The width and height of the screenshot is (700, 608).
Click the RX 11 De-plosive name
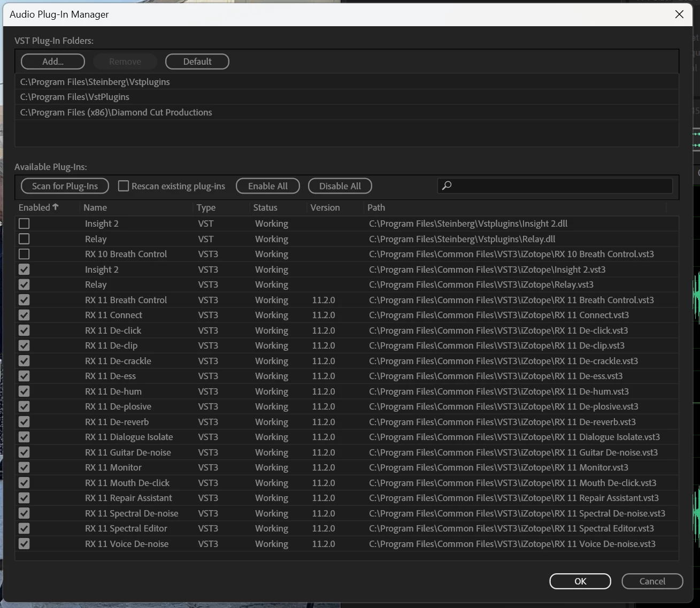118,406
